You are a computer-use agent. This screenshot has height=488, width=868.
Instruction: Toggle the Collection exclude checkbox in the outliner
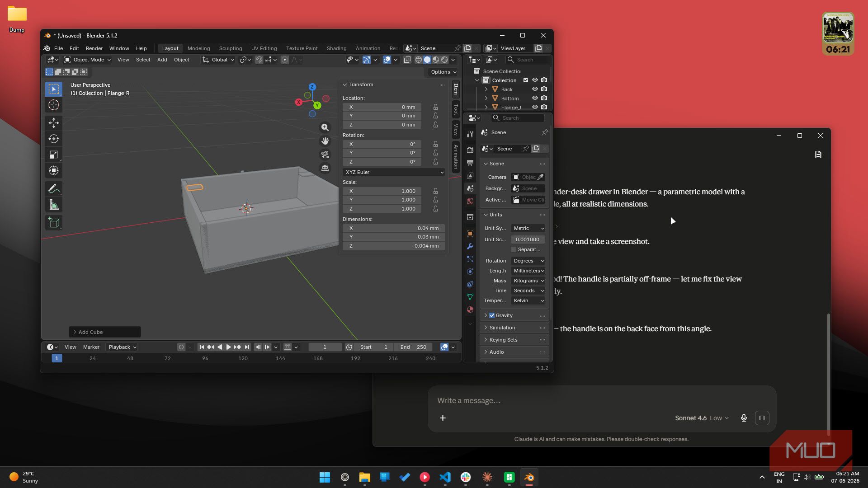(x=526, y=80)
